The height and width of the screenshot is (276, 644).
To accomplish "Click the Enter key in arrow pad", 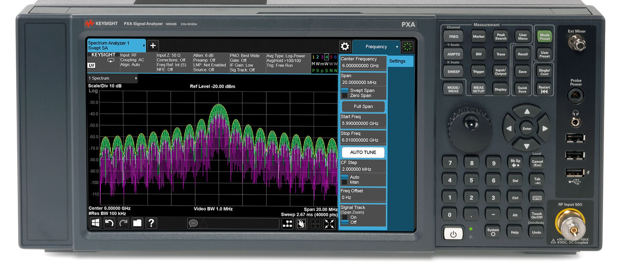I will [x=527, y=129].
